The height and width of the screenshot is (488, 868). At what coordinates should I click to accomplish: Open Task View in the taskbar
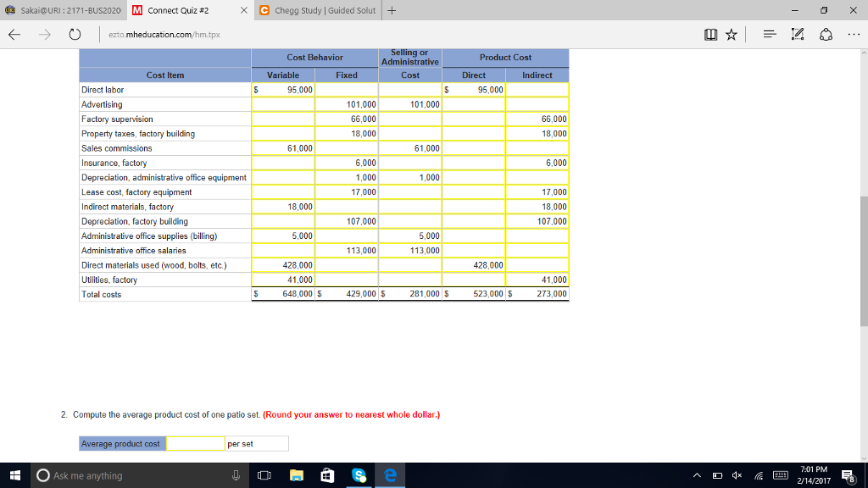(x=264, y=475)
